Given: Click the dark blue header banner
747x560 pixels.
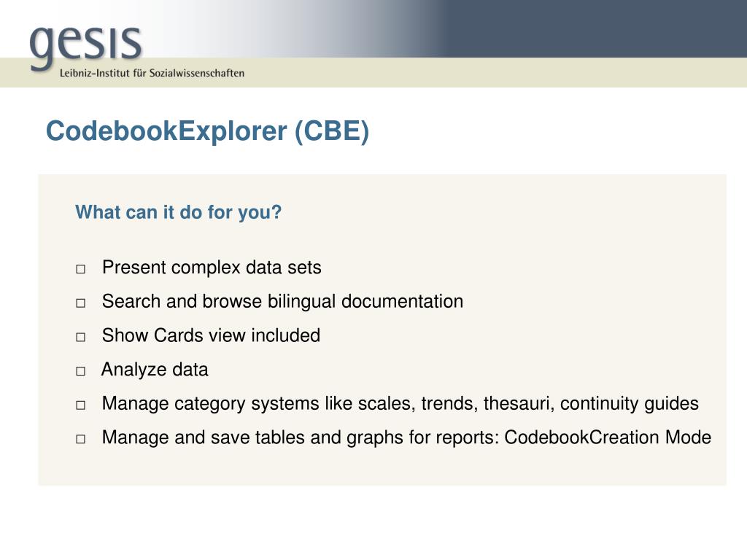Looking at the screenshot, I should point(591,28).
